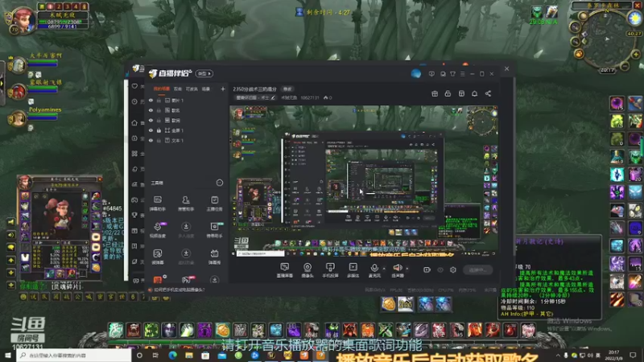Image resolution: width=644 pixels, height=362 pixels.
Task: Focus the Windows taskbar search box
Action: point(74,355)
